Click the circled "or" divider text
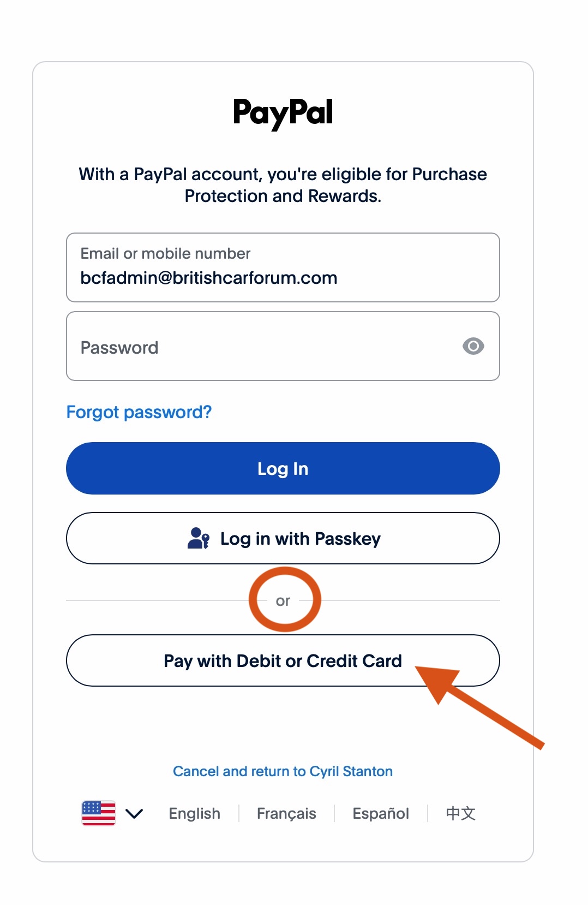The height and width of the screenshot is (905, 588). click(x=283, y=601)
